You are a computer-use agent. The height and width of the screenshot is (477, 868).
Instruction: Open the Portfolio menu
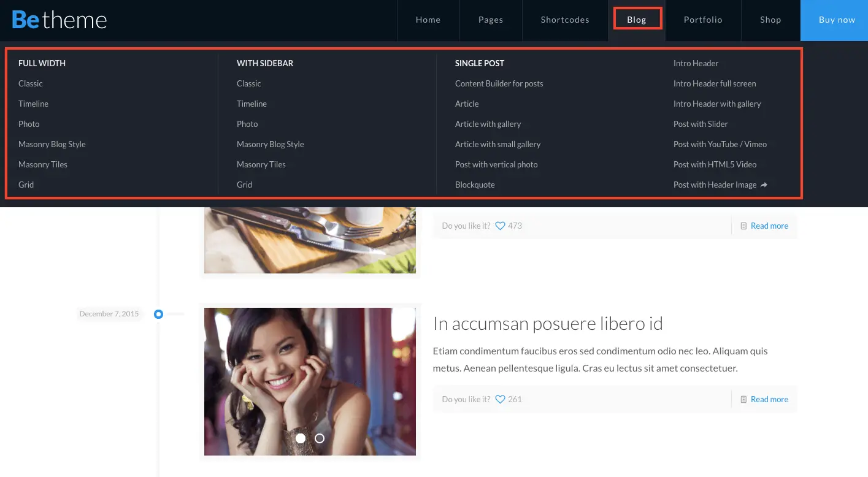(703, 20)
